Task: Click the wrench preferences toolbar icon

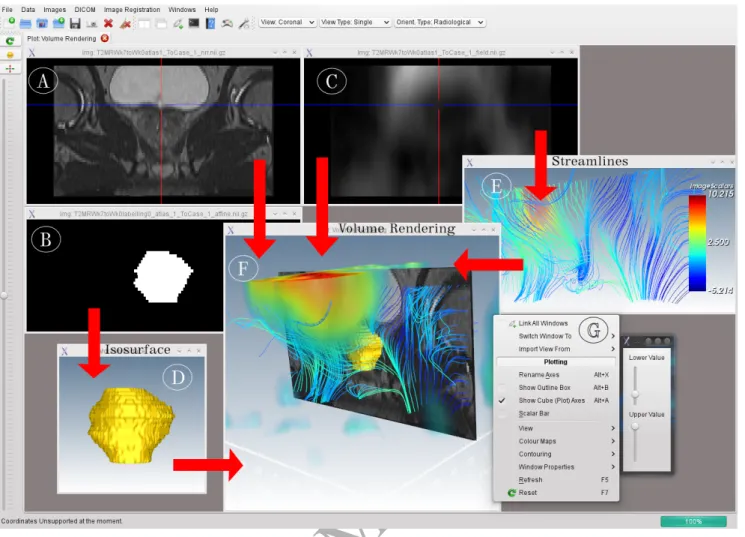Action: pyautogui.click(x=244, y=23)
